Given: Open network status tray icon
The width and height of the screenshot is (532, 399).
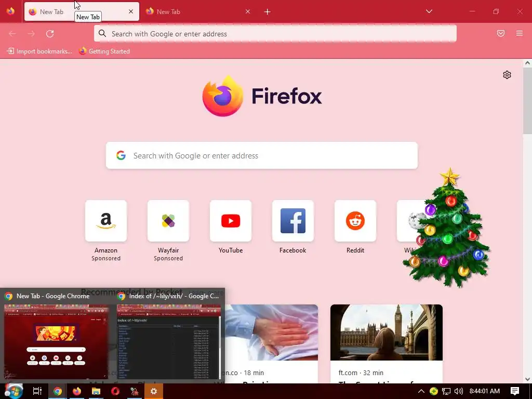Looking at the screenshot, I should (x=446, y=391).
